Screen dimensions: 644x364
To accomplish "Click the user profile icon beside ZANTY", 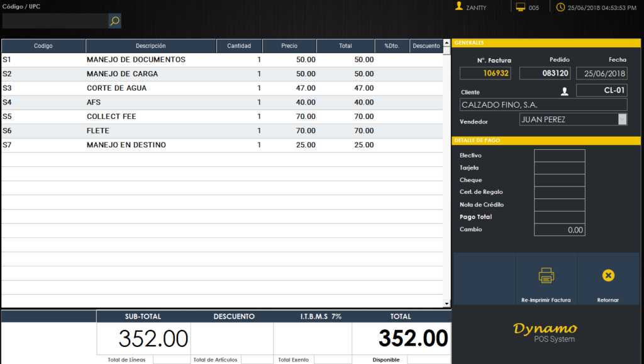I will [x=459, y=7].
